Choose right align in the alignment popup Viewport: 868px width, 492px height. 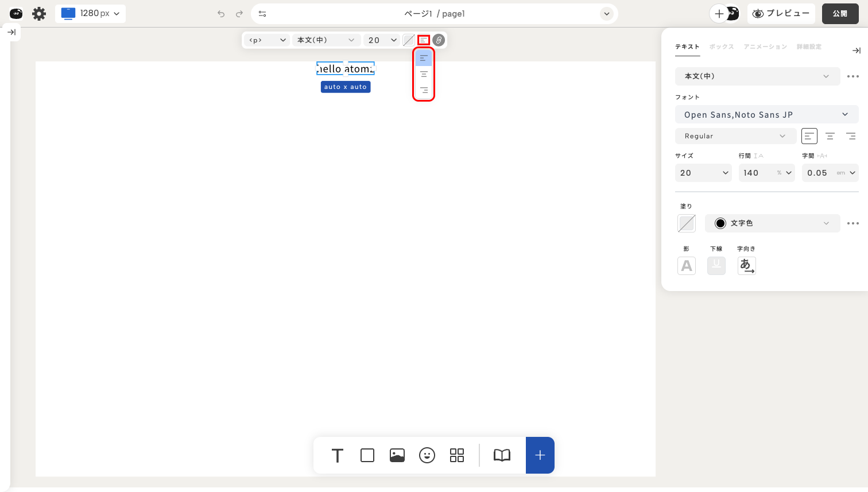coord(424,90)
